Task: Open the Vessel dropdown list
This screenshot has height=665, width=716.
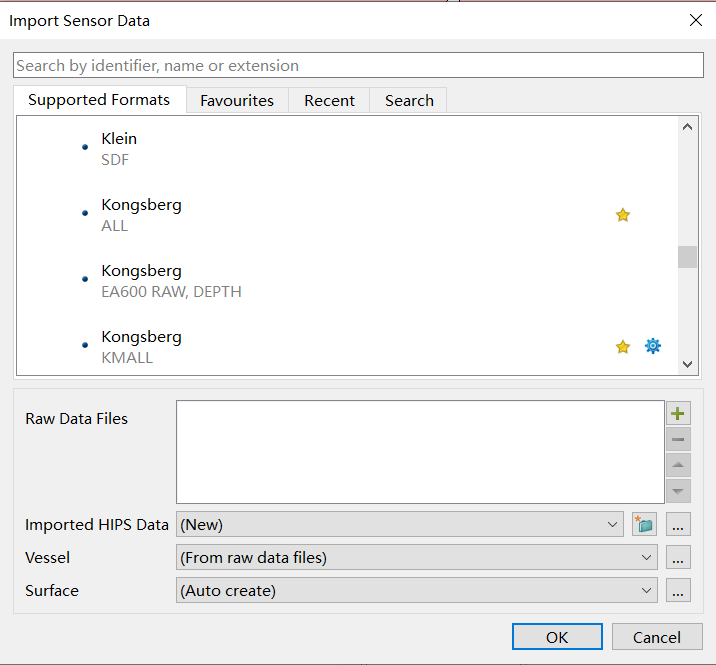Action: [x=646, y=558]
